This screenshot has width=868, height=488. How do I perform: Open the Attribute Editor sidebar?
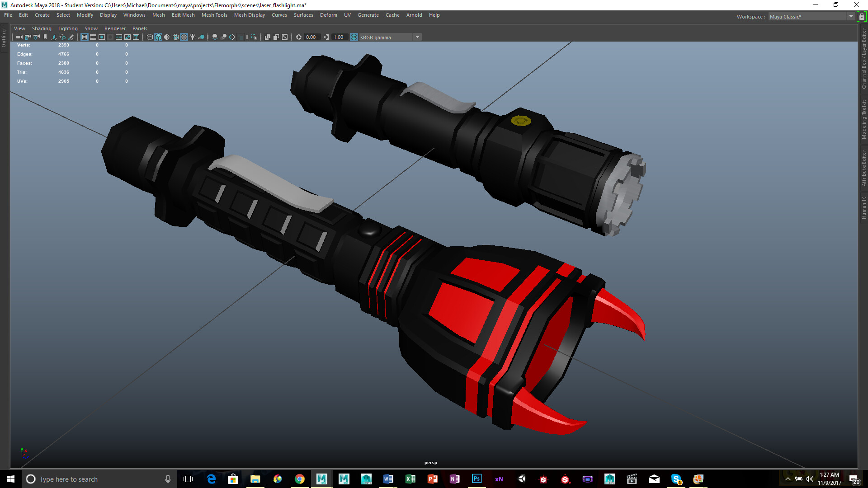tap(863, 167)
